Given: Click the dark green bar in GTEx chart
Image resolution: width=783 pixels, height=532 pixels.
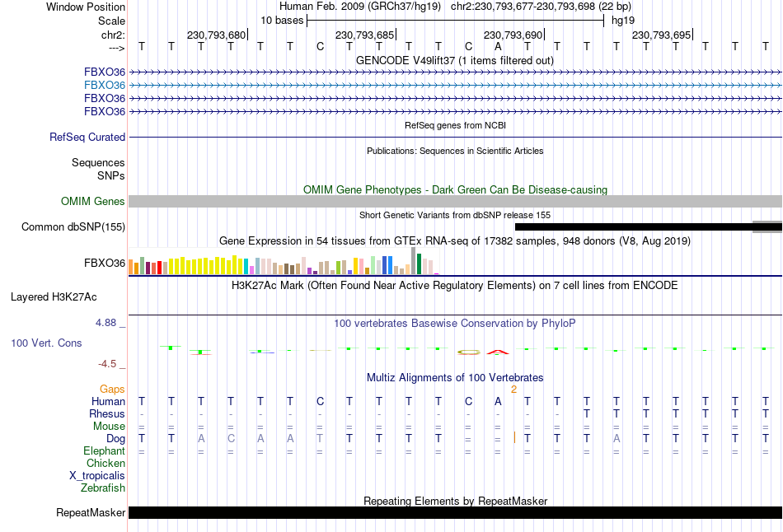Looking at the screenshot, I should (x=420, y=264).
